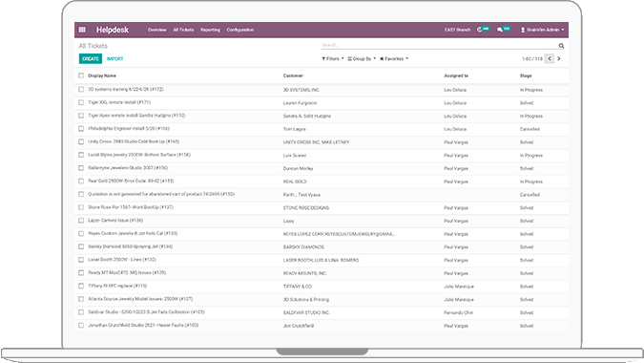Open ticket Stone Rose Por 1567 (#137)
This screenshot has height=363, width=644.
point(131,207)
